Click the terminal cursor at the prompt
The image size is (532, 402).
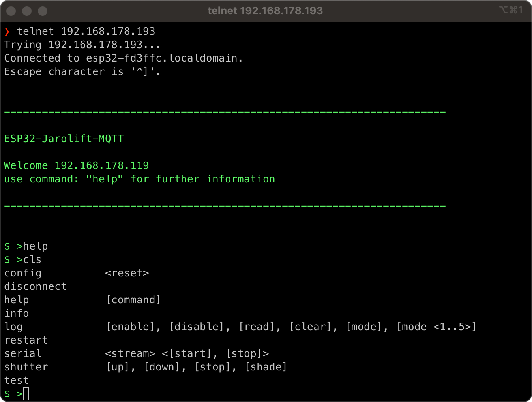26,394
